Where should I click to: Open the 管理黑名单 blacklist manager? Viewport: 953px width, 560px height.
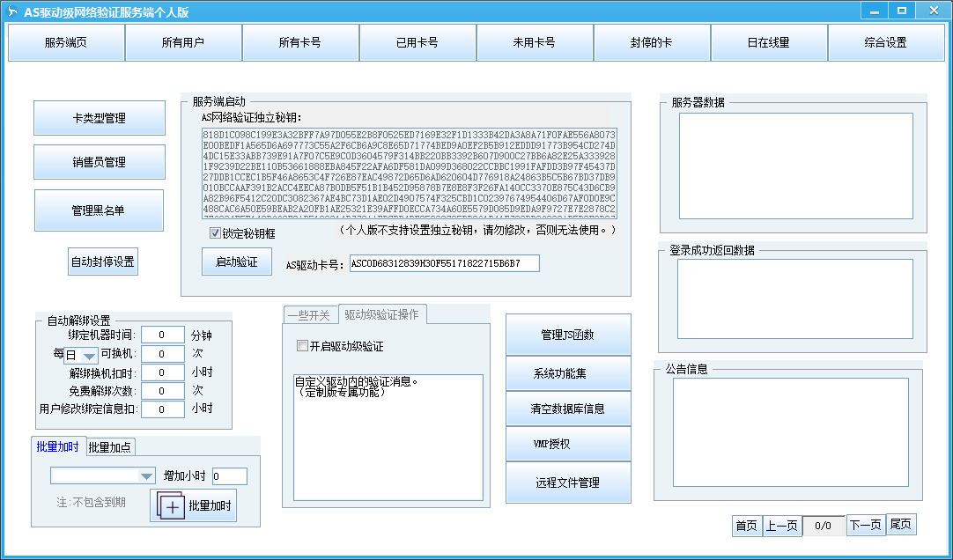[x=99, y=210]
